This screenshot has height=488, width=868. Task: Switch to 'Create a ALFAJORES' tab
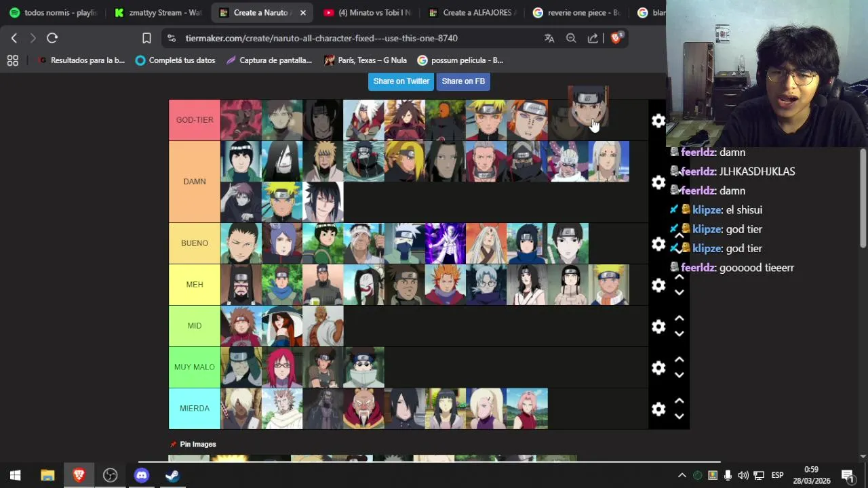click(472, 12)
